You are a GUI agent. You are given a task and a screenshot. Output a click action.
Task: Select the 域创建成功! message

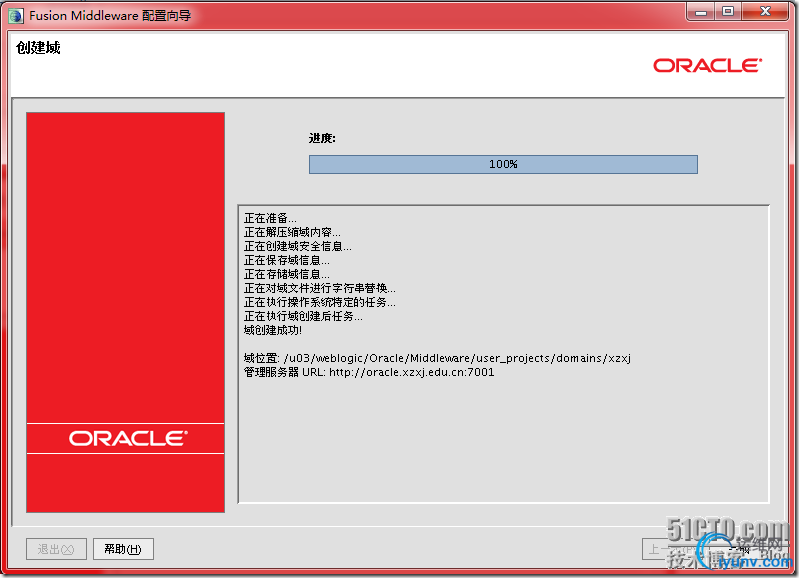[273, 330]
